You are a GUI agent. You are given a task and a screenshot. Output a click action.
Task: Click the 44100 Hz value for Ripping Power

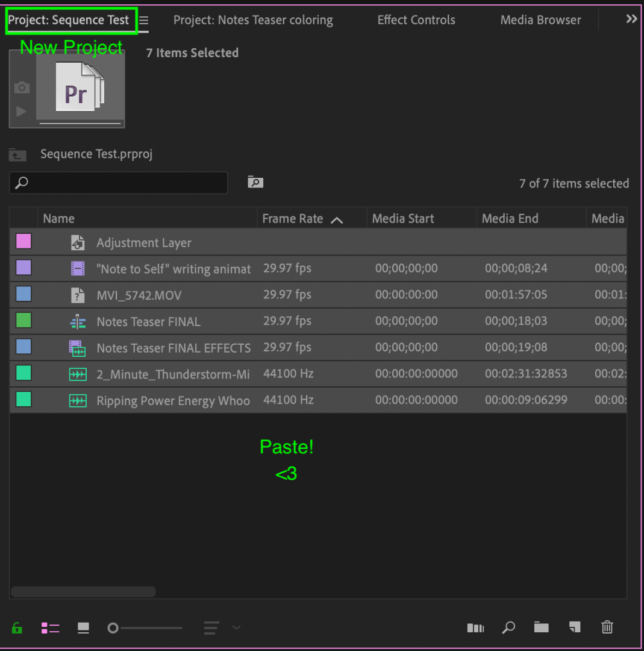[x=289, y=400]
